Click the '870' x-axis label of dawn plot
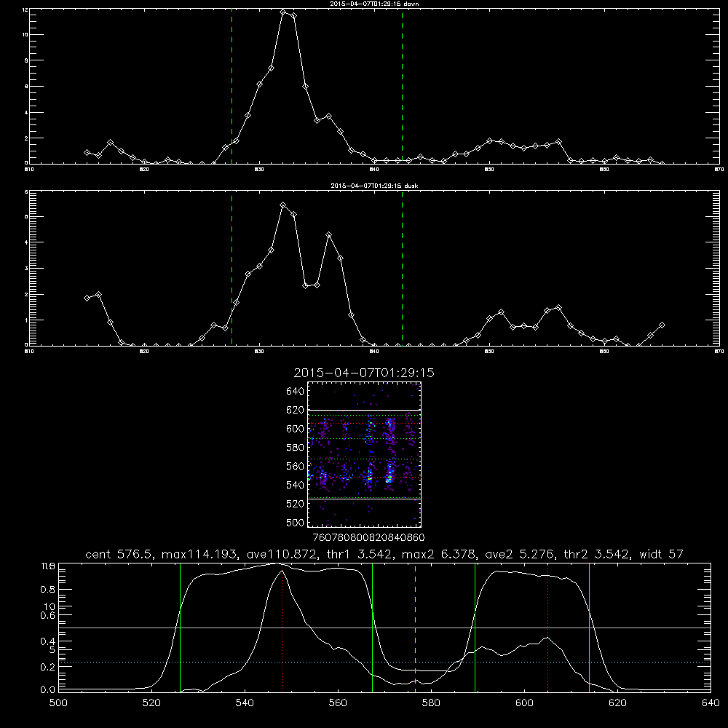This screenshot has width=728, height=728. point(719,170)
